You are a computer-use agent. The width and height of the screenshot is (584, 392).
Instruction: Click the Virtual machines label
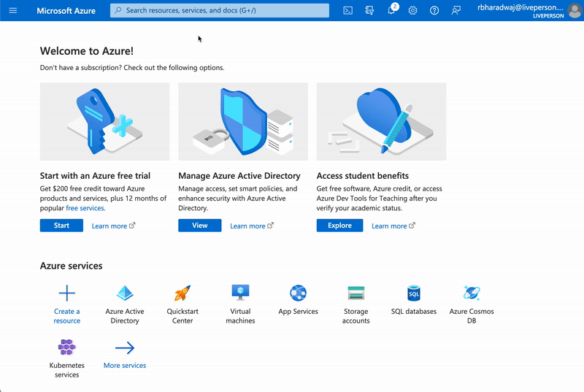click(240, 316)
